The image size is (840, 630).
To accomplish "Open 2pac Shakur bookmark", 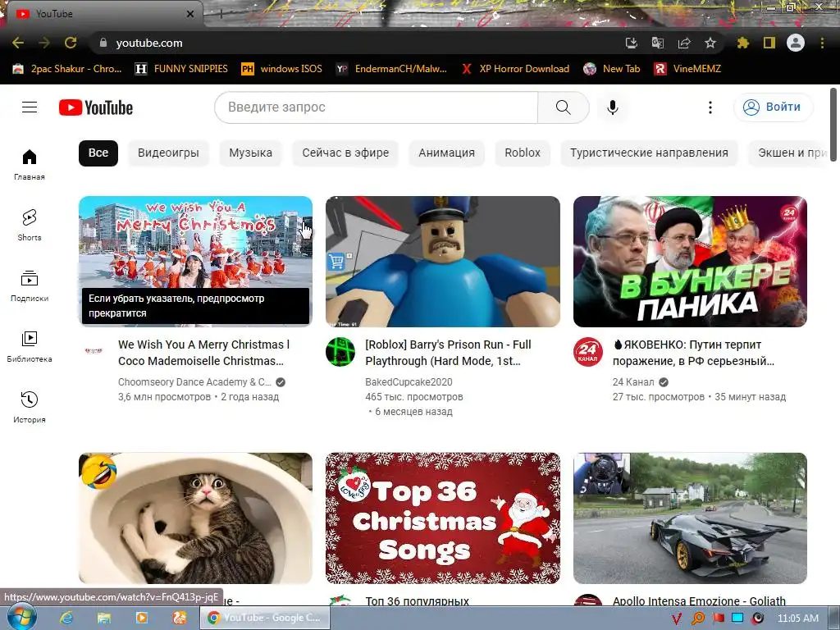I will pyautogui.click(x=67, y=69).
